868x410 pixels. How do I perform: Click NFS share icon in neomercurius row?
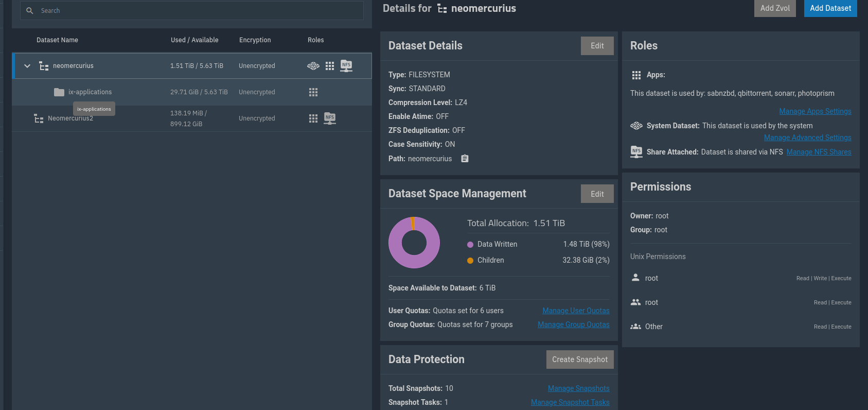point(346,66)
